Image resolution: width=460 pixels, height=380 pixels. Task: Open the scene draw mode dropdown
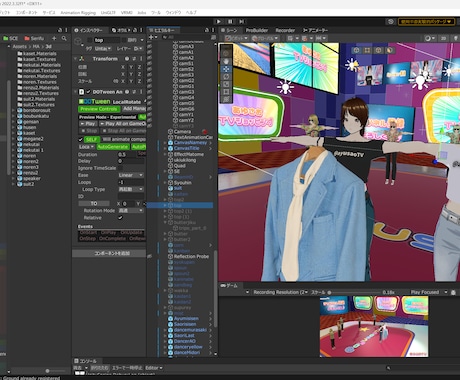(429, 38)
